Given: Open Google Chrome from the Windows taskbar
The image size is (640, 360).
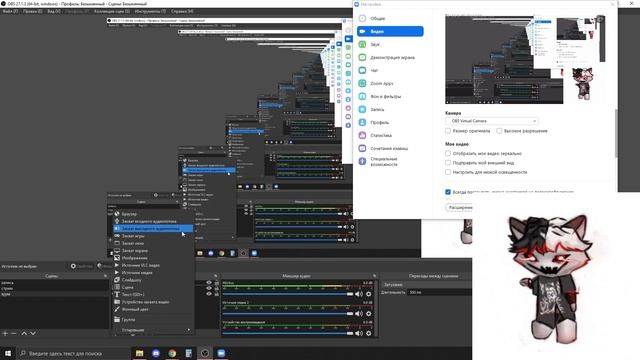Looking at the screenshot, I should (x=172, y=353).
